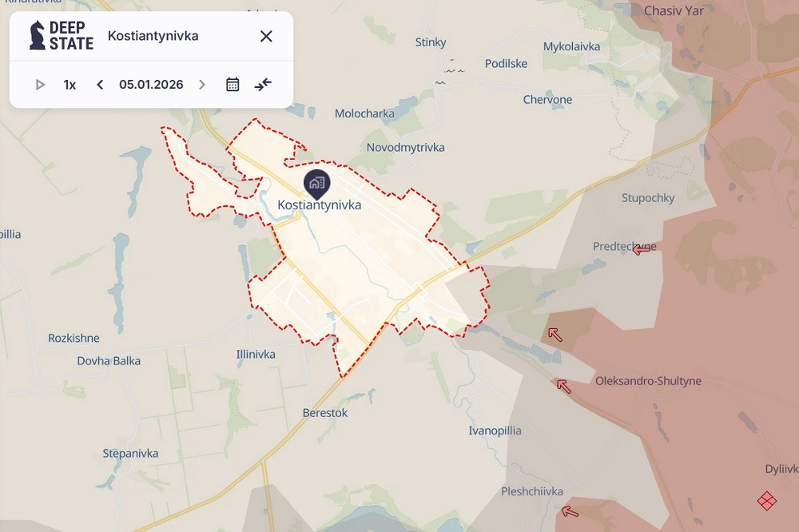
Task: Select the Kostiantynivka city marker pin
Action: click(x=317, y=184)
